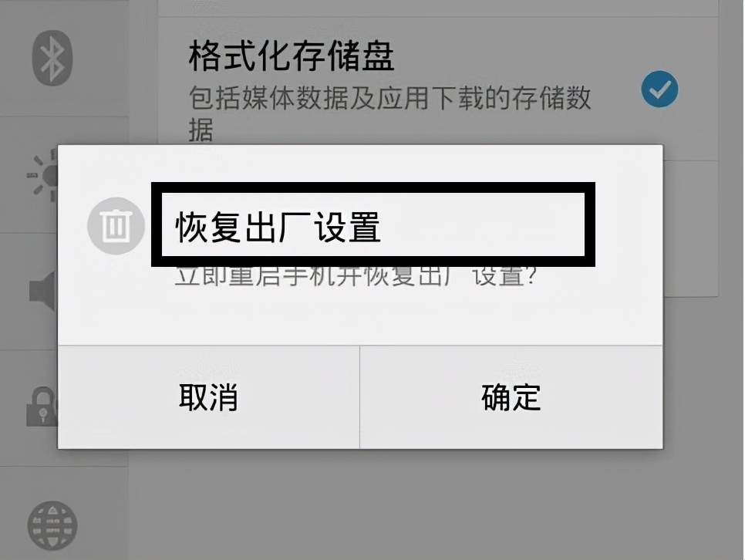This screenshot has height=560, width=745.
Task: Select the language globe sidebar row
Action: pyautogui.click(x=64, y=514)
